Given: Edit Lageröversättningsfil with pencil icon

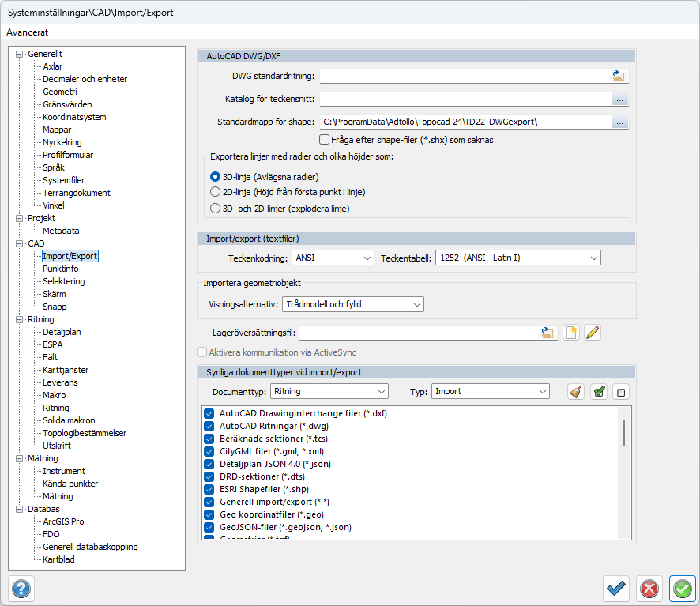Looking at the screenshot, I should click(593, 332).
